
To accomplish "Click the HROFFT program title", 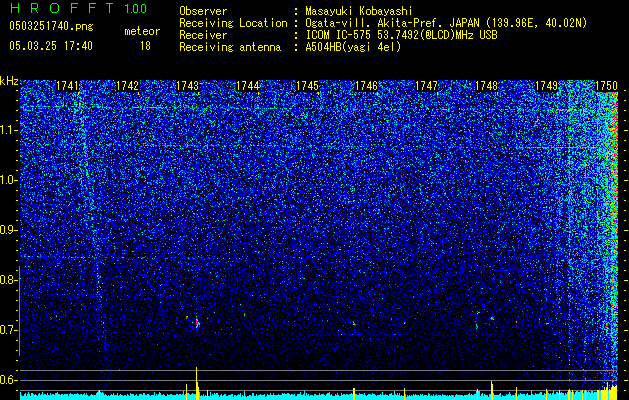I will 63,8.
